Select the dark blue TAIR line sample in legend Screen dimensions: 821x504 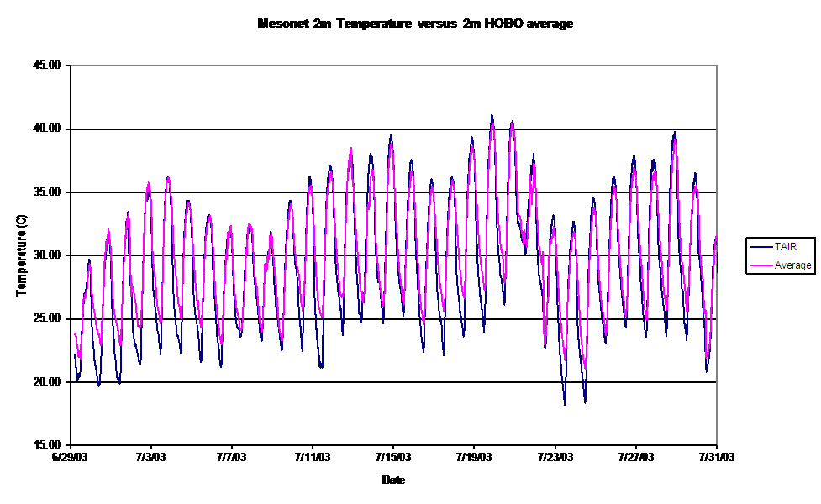point(761,247)
